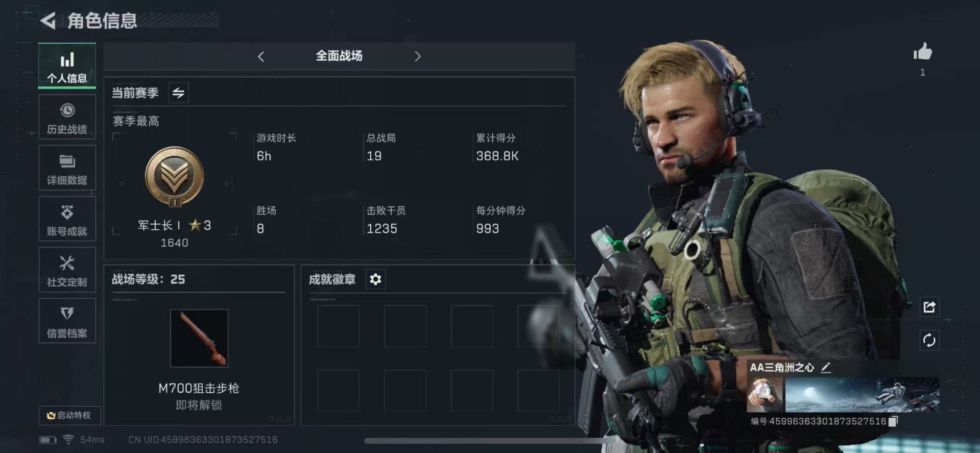
Task: Click the 启动特权 button
Action: tap(69, 415)
